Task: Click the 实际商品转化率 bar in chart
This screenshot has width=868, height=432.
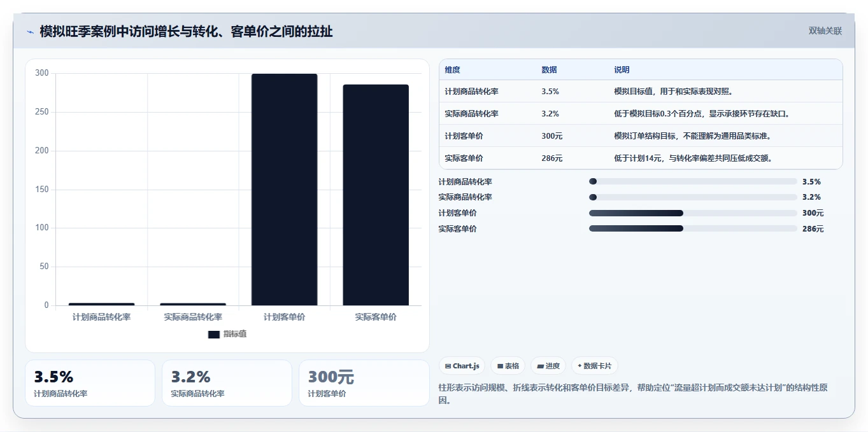Action: 193,304
